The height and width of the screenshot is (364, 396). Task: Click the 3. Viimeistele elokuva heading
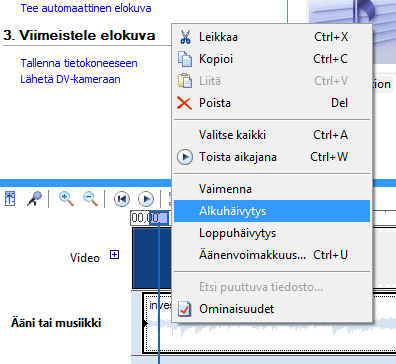(x=79, y=35)
